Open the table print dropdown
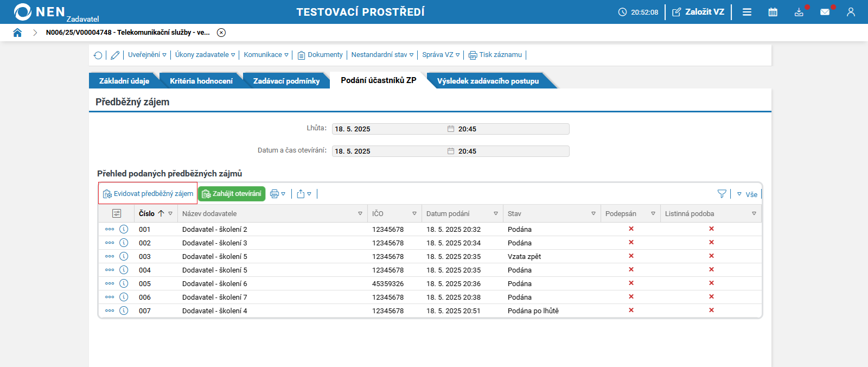 click(x=278, y=194)
